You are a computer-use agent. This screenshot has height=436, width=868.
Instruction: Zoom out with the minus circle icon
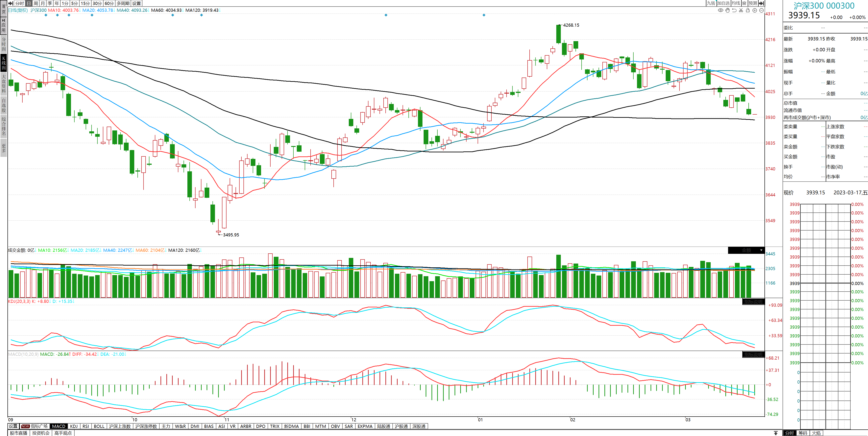[x=761, y=10]
